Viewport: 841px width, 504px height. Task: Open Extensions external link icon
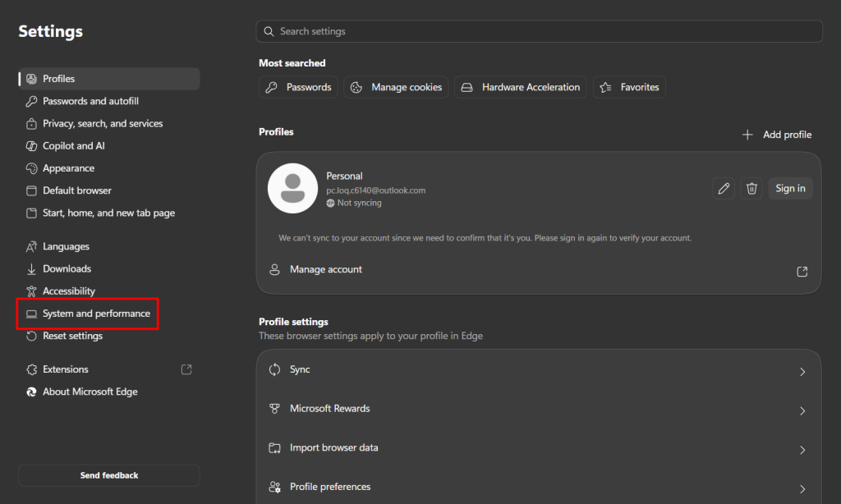tap(186, 369)
